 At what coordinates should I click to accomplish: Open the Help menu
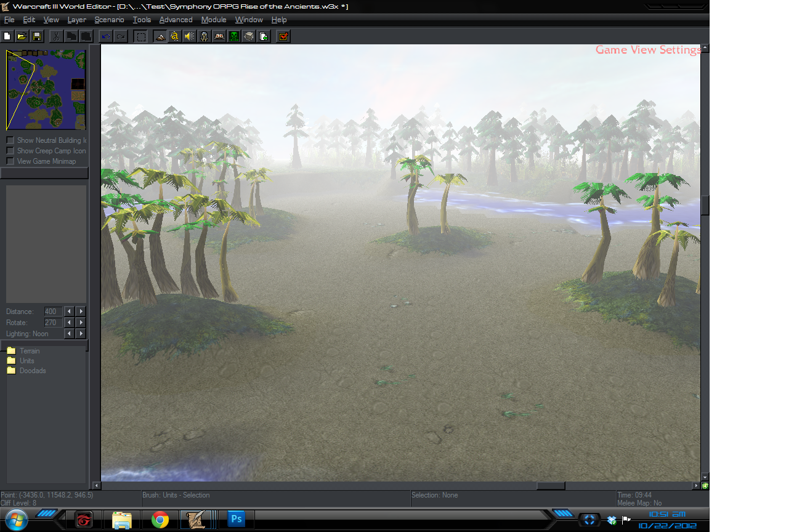point(279,20)
